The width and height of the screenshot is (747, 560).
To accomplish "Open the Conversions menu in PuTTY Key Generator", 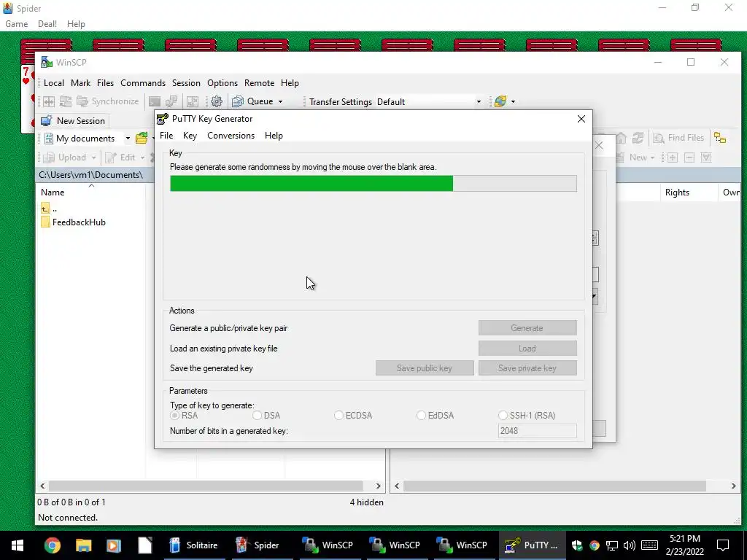I will tap(231, 136).
